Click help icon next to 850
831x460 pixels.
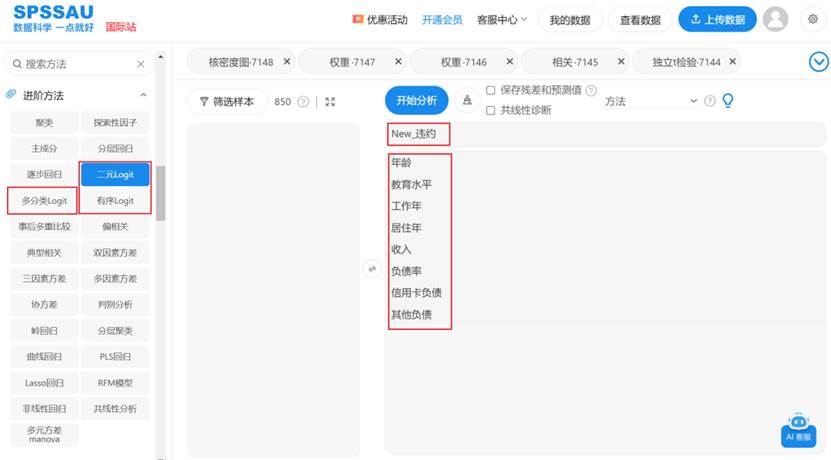click(x=303, y=101)
